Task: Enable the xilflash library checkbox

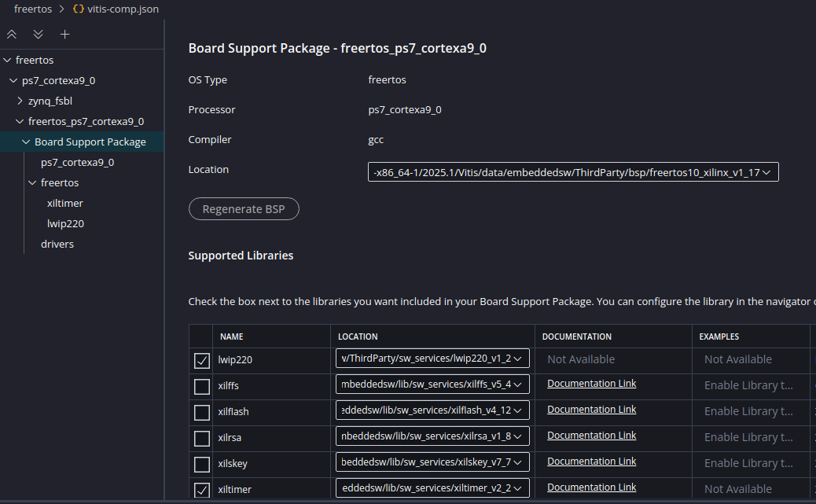Action: 201,411
